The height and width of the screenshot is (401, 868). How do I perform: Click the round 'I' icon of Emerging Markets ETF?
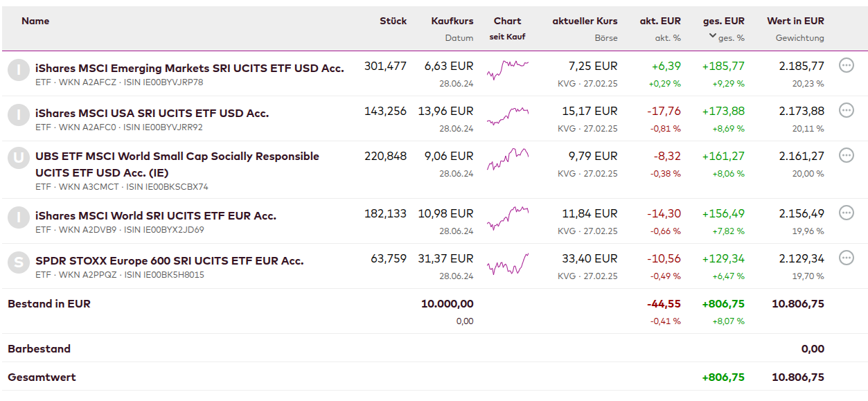(19, 71)
